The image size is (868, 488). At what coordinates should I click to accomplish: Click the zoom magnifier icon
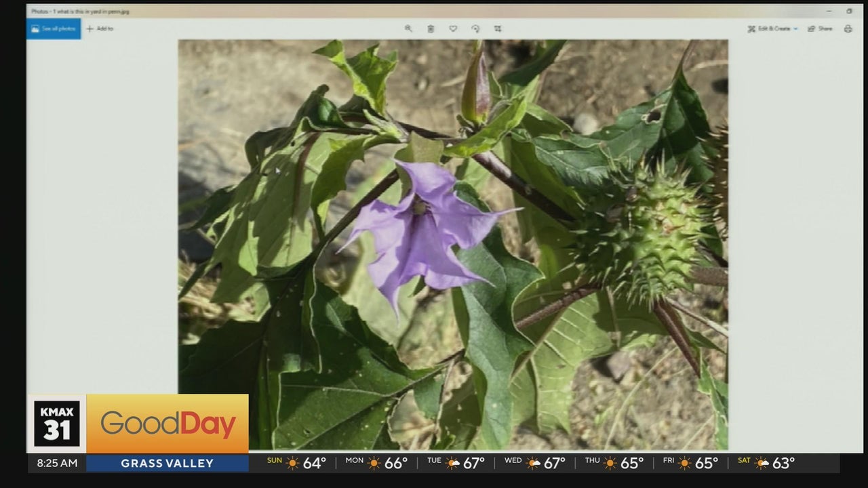point(408,28)
